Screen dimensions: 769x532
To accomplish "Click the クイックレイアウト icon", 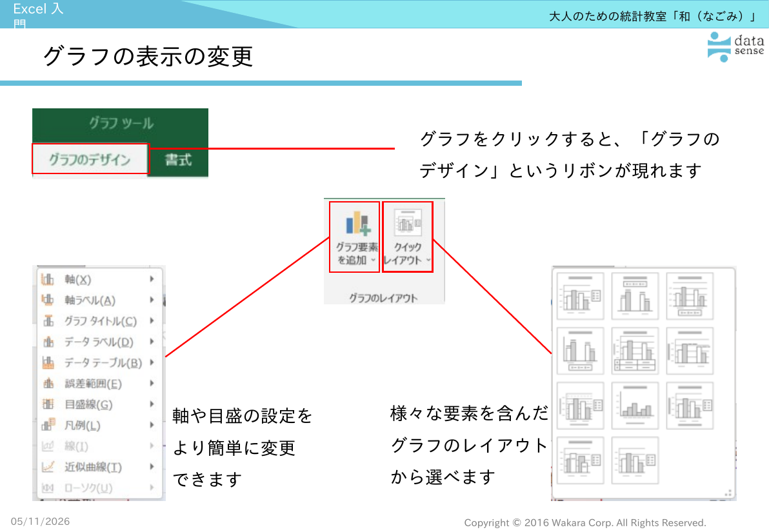I will point(408,223).
